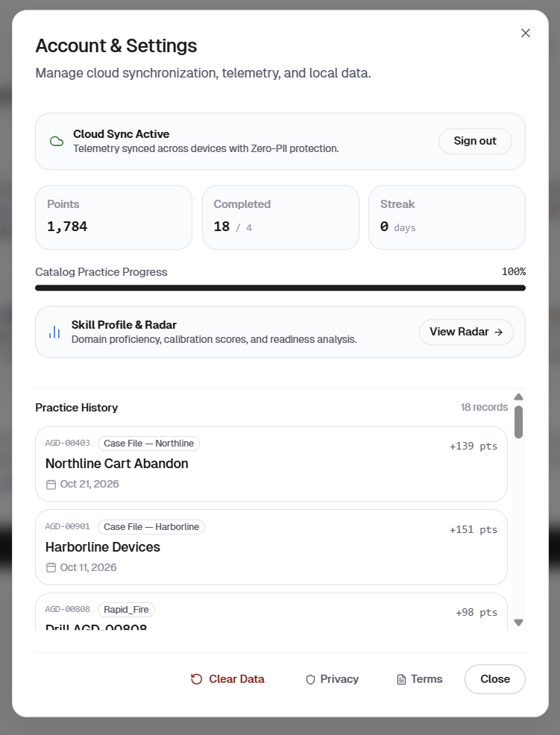Image resolution: width=560 pixels, height=735 pixels.
Task: Click the Oct 21, 2026 date text
Action: (x=89, y=485)
